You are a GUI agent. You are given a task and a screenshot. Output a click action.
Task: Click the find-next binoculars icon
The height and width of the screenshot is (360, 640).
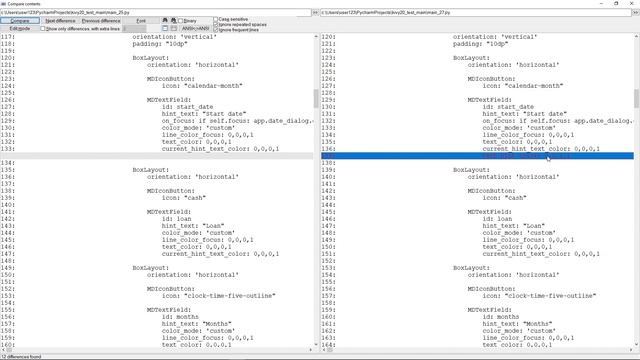pos(173,20)
